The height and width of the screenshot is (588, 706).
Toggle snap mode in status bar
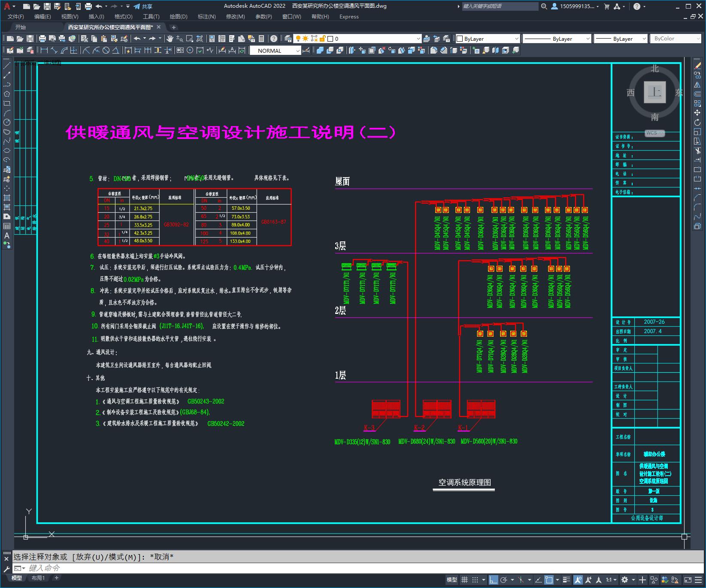[475, 580]
